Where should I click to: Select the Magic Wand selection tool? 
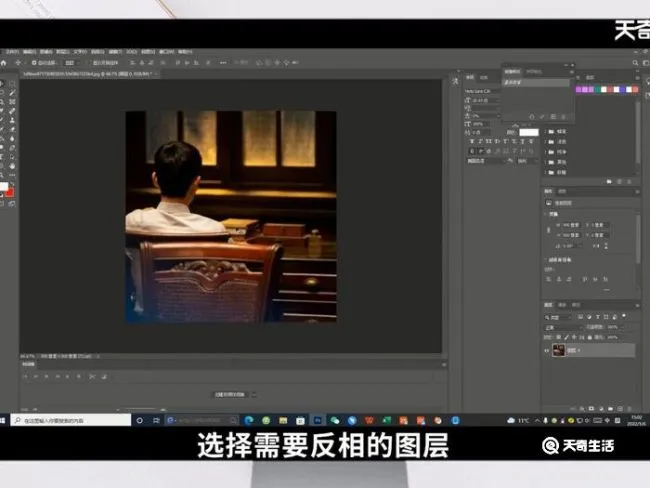pyautogui.click(x=12, y=93)
